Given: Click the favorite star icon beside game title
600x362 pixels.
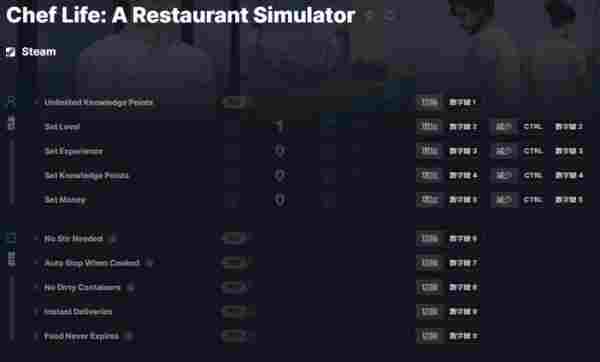Looking at the screenshot, I should pos(370,16).
